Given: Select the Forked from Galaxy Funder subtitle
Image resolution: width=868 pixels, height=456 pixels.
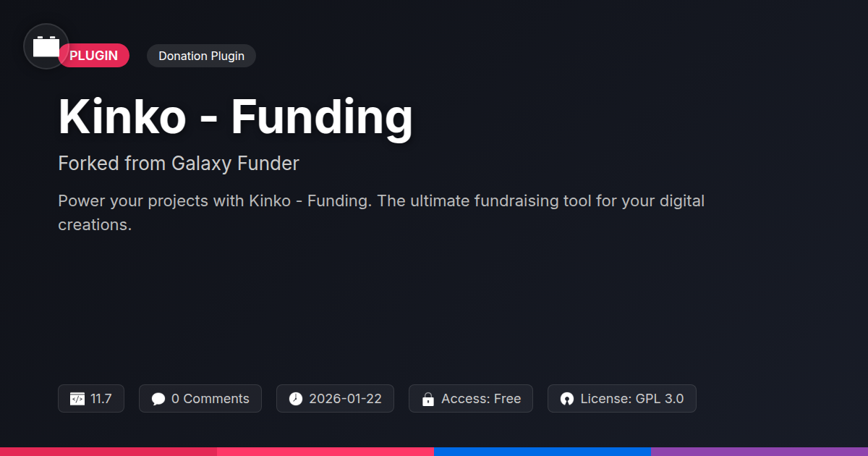Looking at the screenshot, I should 178,164.
